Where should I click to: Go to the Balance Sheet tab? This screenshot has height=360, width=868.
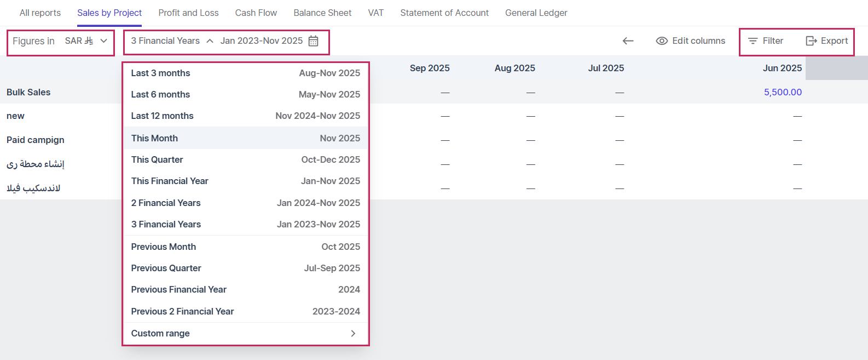[x=322, y=13]
